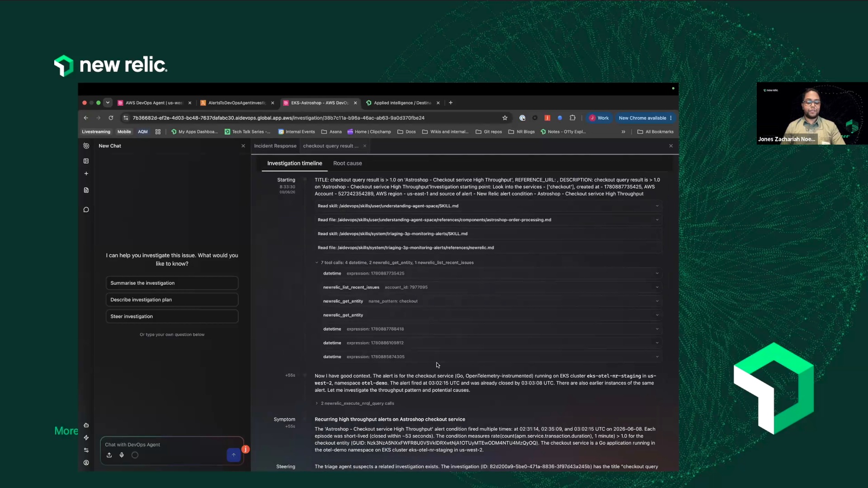This screenshot has height=488, width=868.
Task: Expand the 'triaging-3p-monitoring-alerts/SKILL.md' read skill row
Action: [x=489, y=234]
